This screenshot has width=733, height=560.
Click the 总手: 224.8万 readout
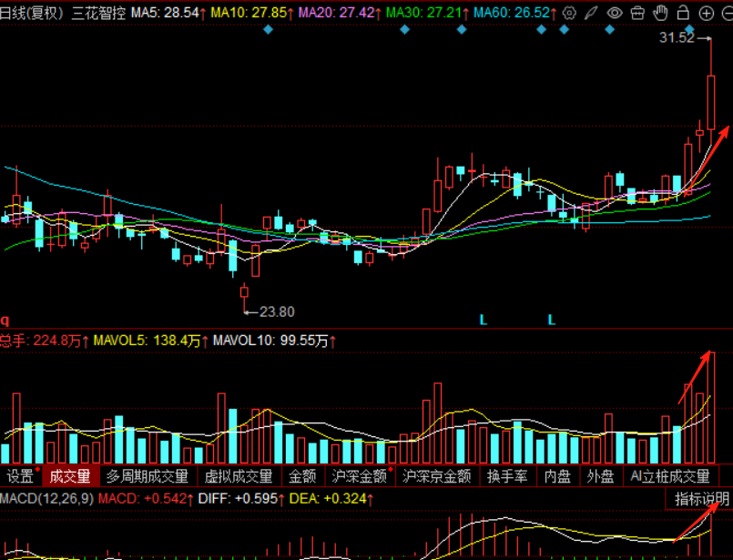click(45, 341)
